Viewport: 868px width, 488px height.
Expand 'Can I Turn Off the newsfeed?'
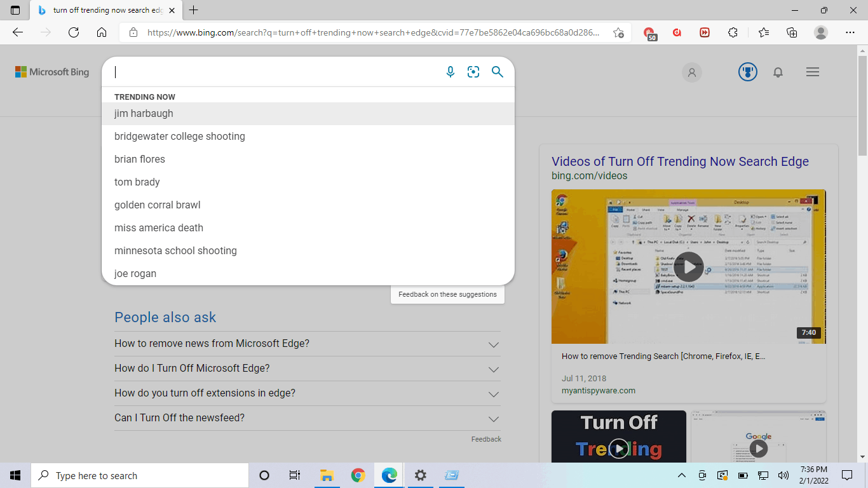308,418
